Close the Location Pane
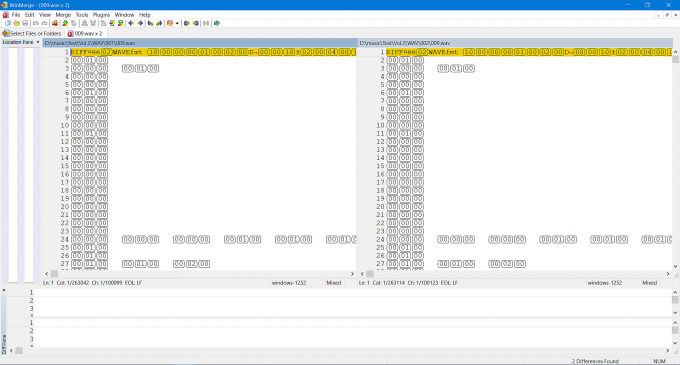 (x=38, y=42)
